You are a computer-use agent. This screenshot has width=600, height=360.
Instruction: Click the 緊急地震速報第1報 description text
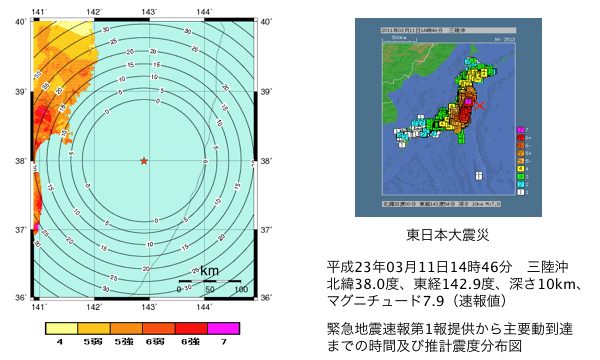coord(450,337)
